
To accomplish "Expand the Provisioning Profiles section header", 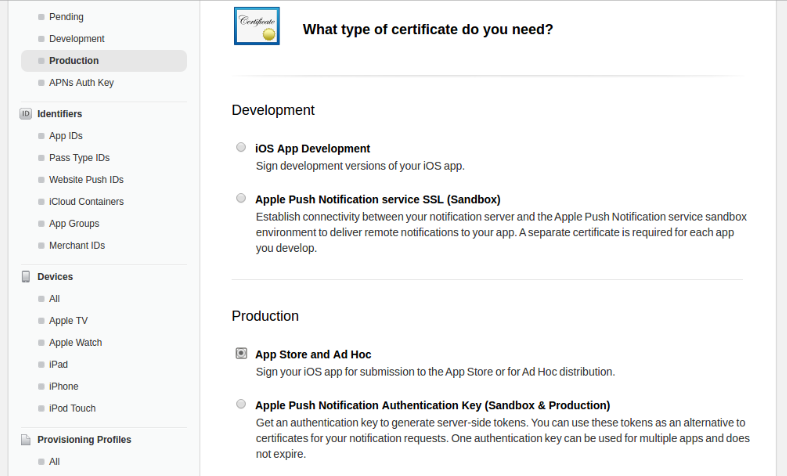I will pos(84,440).
